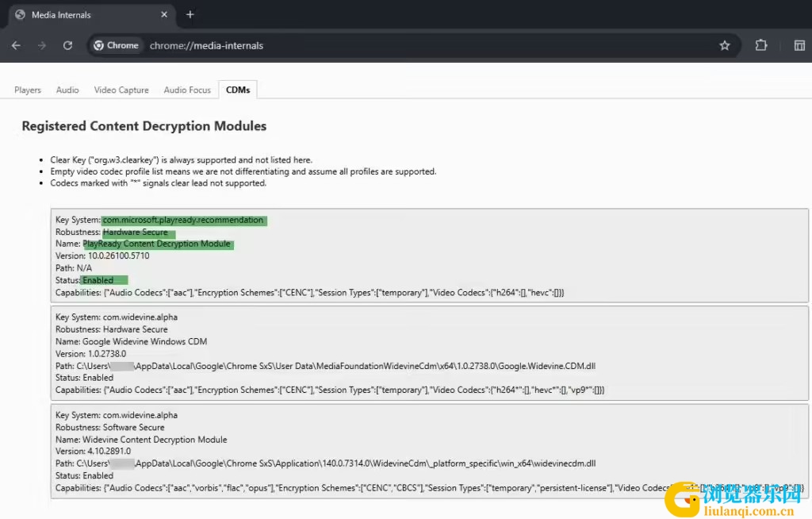Image resolution: width=812 pixels, height=519 pixels.
Task: Click Software Secure robustness line
Action: point(109,427)
